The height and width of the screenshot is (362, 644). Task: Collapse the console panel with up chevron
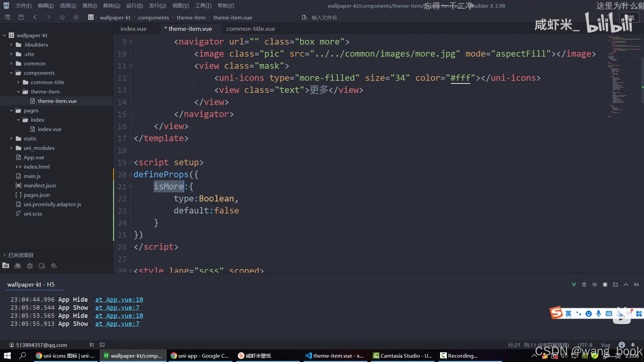(626, 285)
